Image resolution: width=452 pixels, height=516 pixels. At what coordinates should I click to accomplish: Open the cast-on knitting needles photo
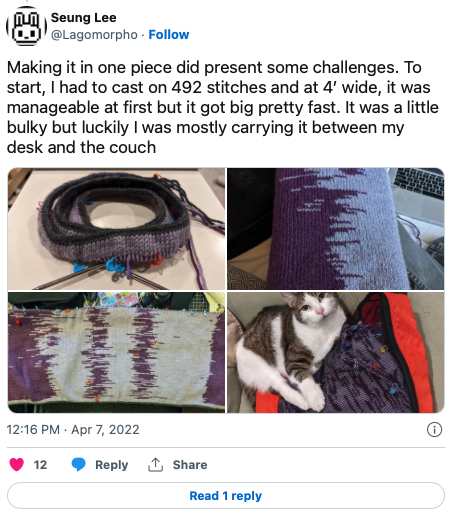[116, 229]
